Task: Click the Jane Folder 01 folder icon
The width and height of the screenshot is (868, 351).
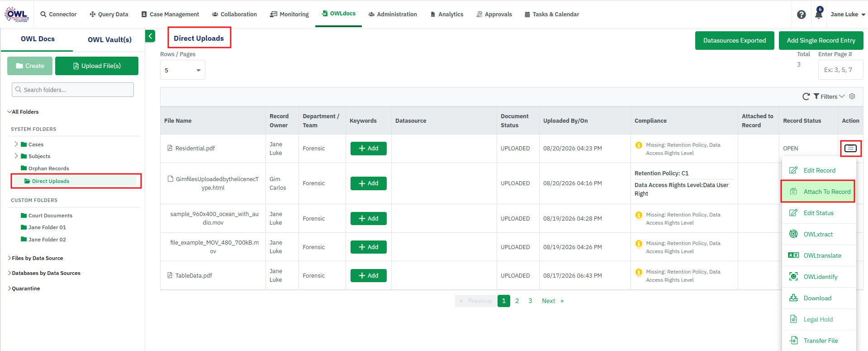Action: point(24,227)
